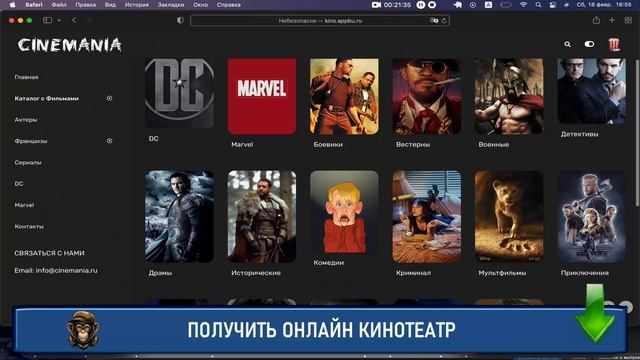Open the DC category poster
Viewport: 640px width, 360px height.
[x=179, y=93]
